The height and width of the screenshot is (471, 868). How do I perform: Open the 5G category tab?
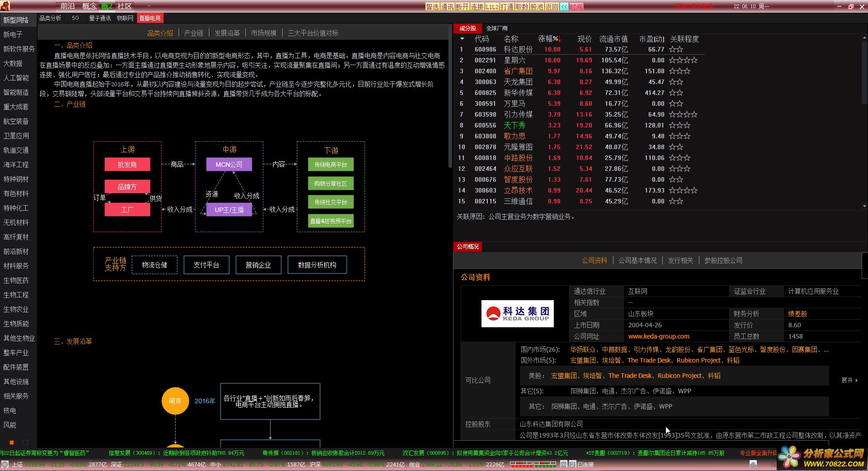[x=75, y=18]
